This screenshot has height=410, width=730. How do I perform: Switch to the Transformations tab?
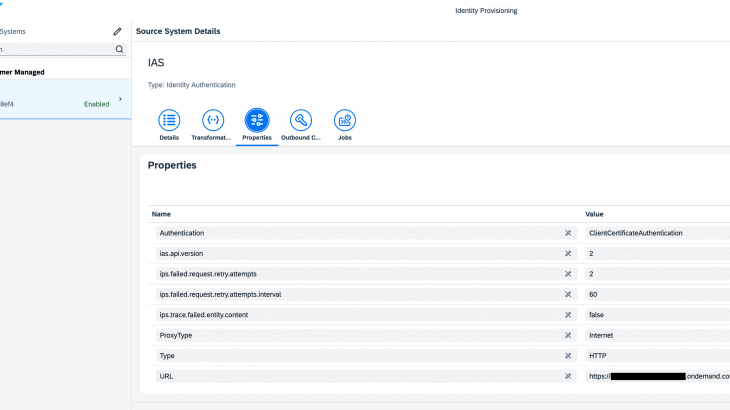[x=212, y=121]
